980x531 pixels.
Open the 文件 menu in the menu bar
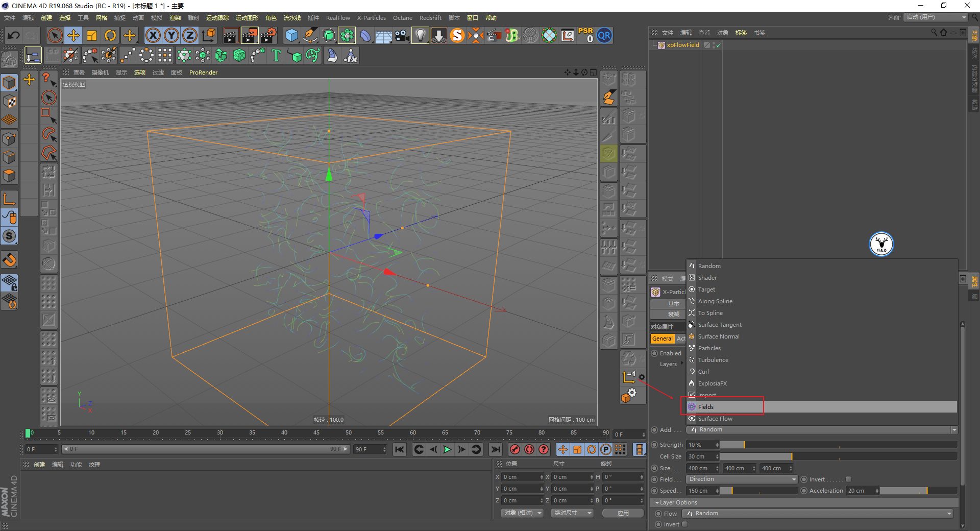10,18
